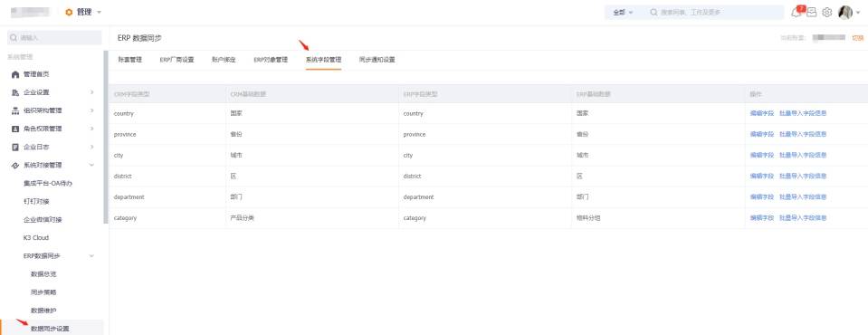868x335 pixels.
Task: Focus the sidebar search input field
Action: 54,38
